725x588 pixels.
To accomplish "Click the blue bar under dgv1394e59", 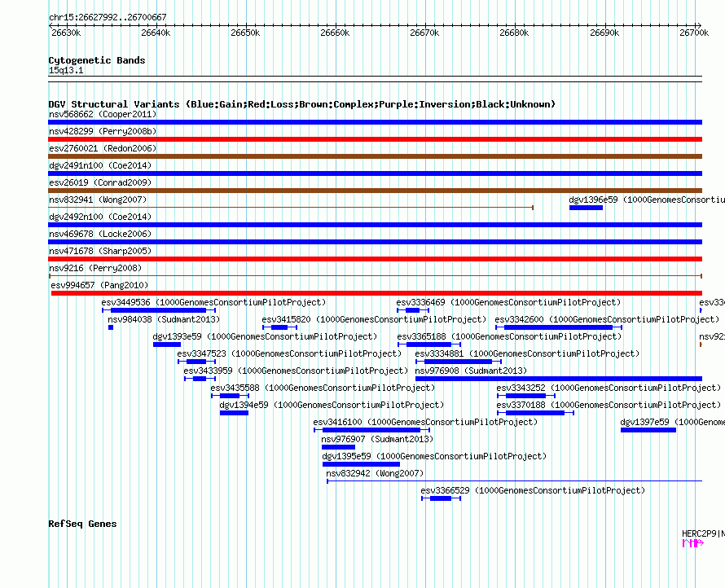I will coord(234,413).
